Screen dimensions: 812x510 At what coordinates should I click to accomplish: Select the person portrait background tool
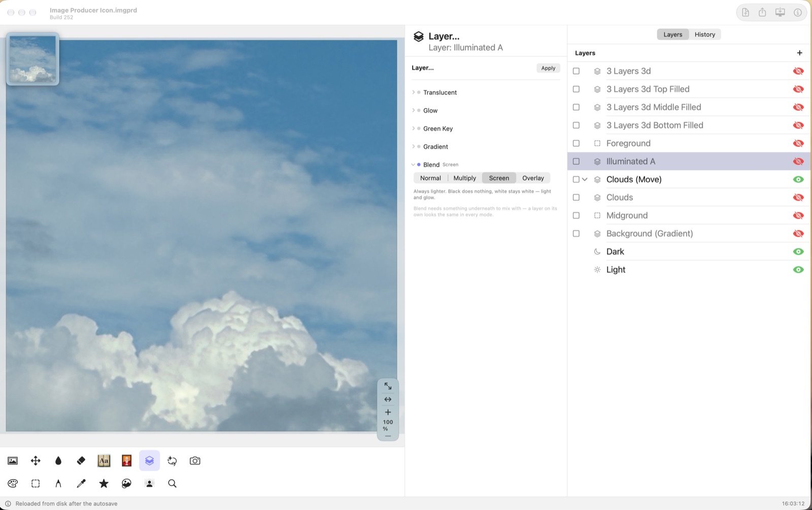(149, 484)
